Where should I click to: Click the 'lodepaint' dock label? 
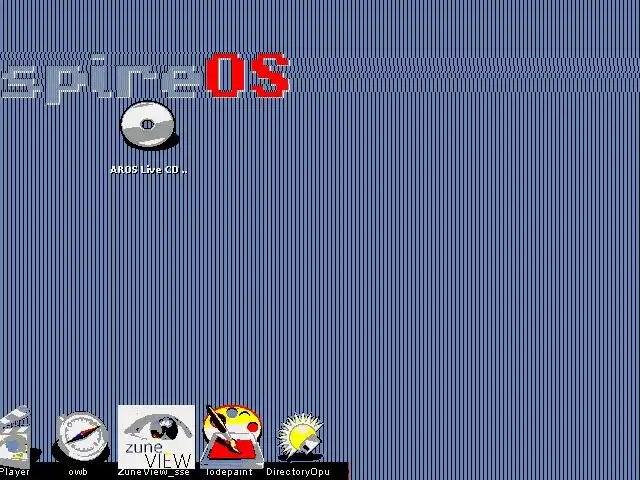tap(229, 472)
